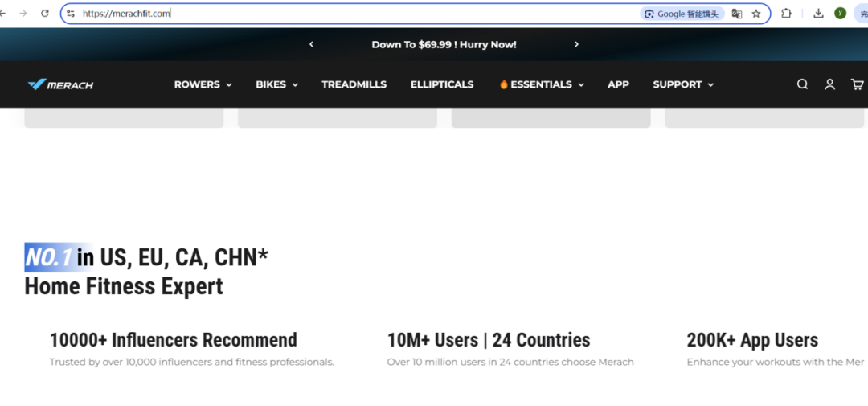Screen dimensions: 868x406
Task: Show next announcement with right arrow
Action: coord(576,44)
